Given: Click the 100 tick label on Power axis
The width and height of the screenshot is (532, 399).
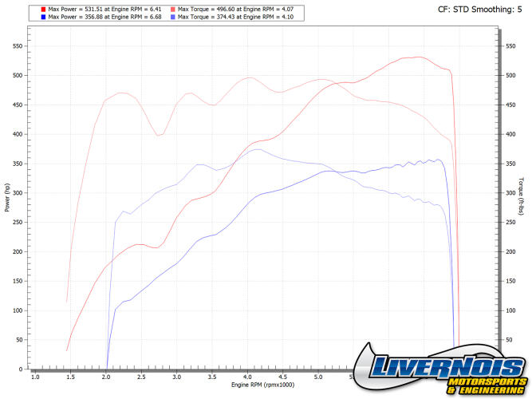Looking at the screenshot, I should coord(18,310).
